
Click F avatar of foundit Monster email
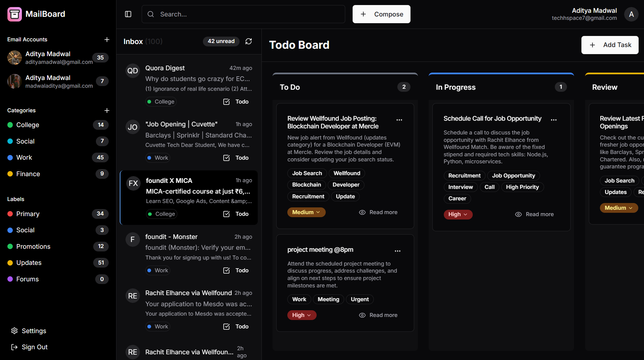133,239
